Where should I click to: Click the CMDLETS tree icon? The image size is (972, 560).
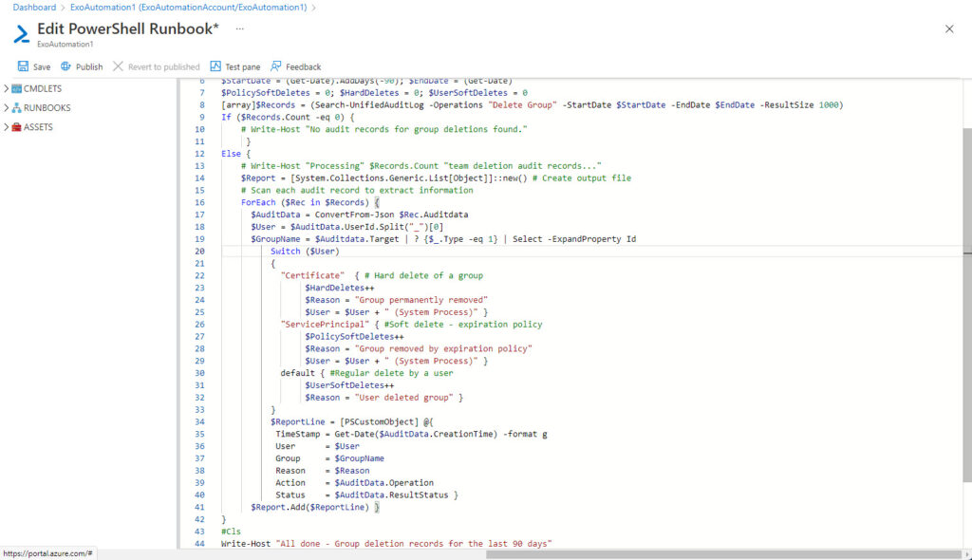click(x=17, y=88)
